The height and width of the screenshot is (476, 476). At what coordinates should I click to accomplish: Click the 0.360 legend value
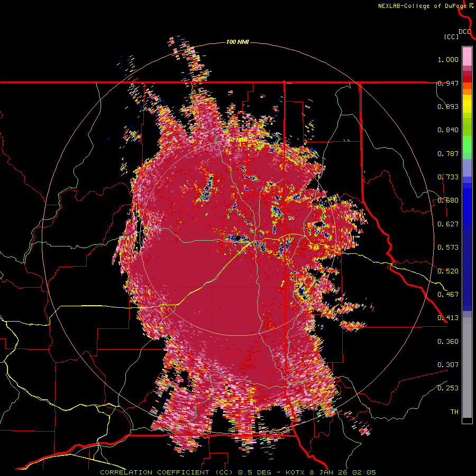pyautogui.click(x=448, y=342)
